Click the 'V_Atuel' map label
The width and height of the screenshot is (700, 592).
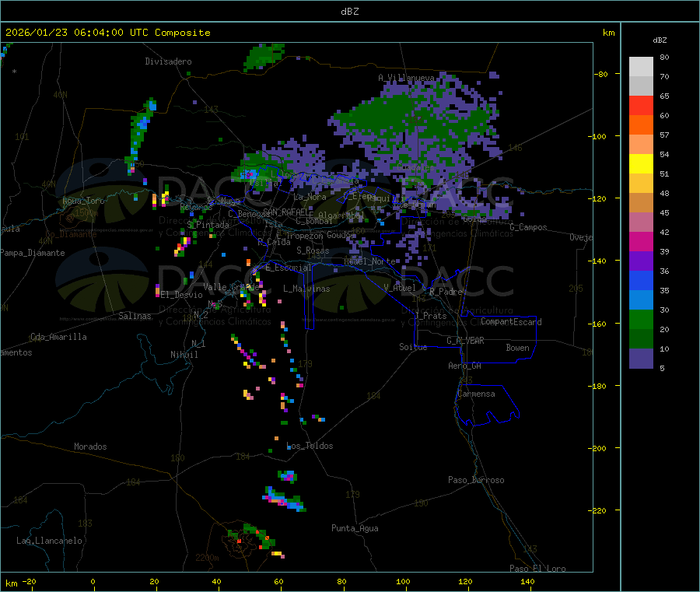point(400,288)
